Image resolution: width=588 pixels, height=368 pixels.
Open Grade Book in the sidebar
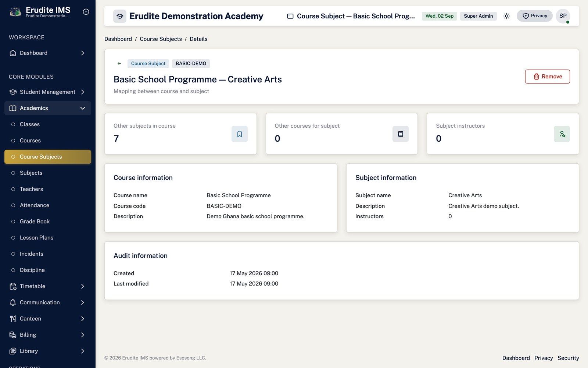(x=48, y=222)
